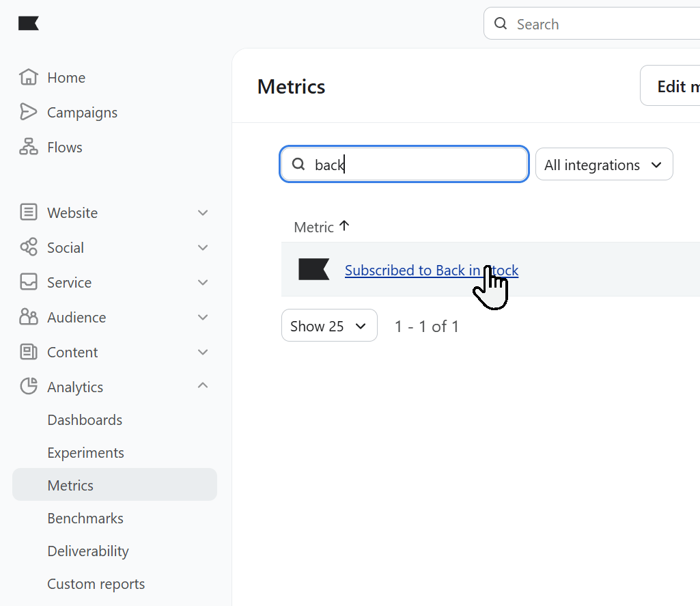Click the Metric column header label
Screen dimensions: 700x606
314,227
